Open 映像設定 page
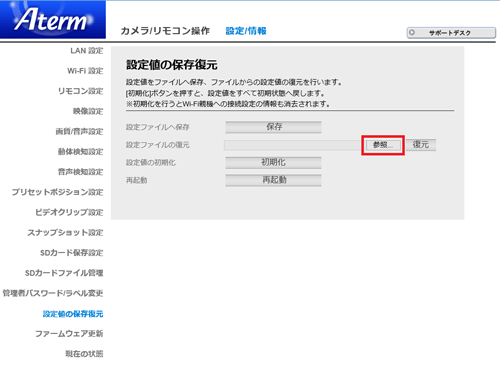The width and height of the screenshot is (500, 365). (x=88, y=111)
